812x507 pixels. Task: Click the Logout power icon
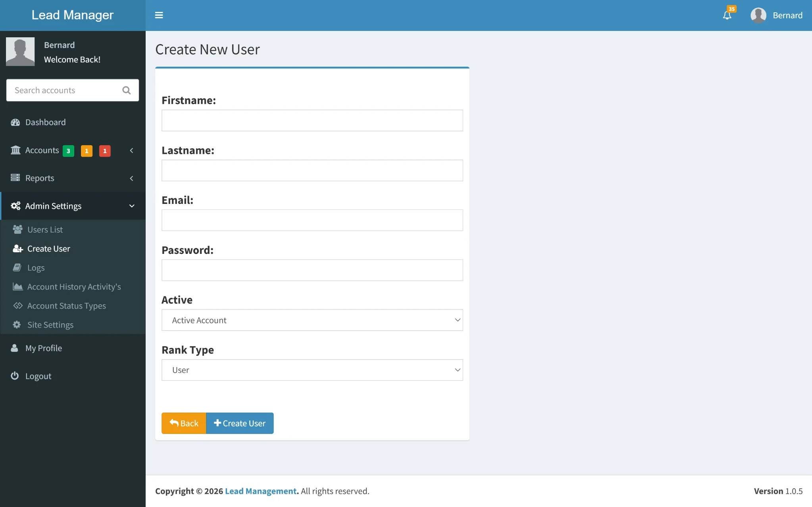point(15,376)
